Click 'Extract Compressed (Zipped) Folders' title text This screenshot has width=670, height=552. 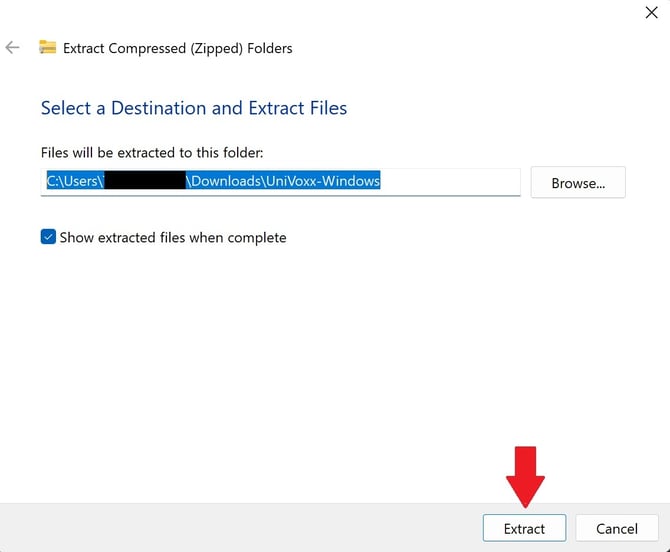[178, 48]
